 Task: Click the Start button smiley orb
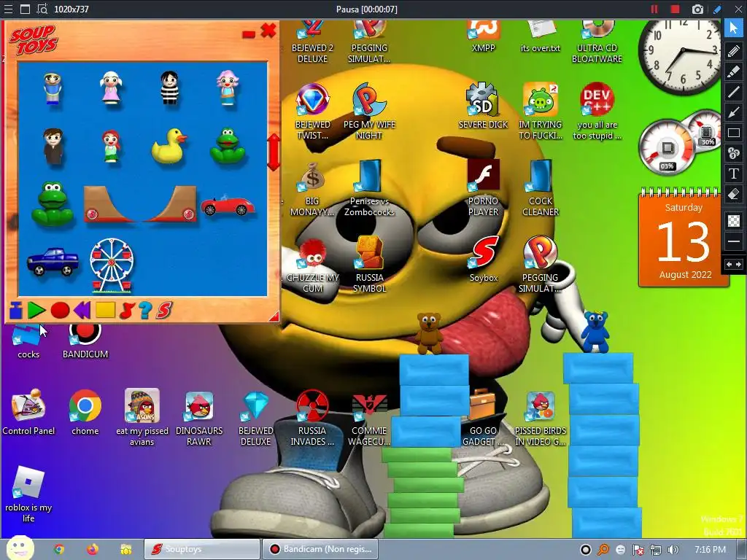pos(20,548)
